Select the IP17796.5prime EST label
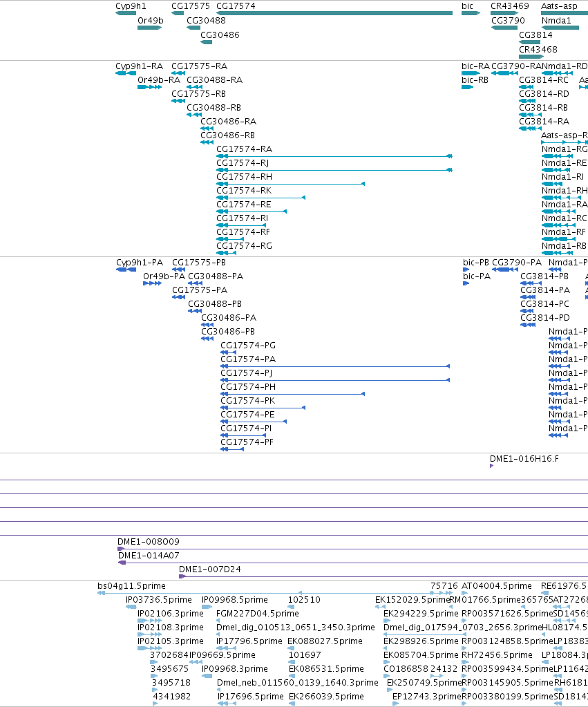This screenshot has height=707, width=588. 249,641
